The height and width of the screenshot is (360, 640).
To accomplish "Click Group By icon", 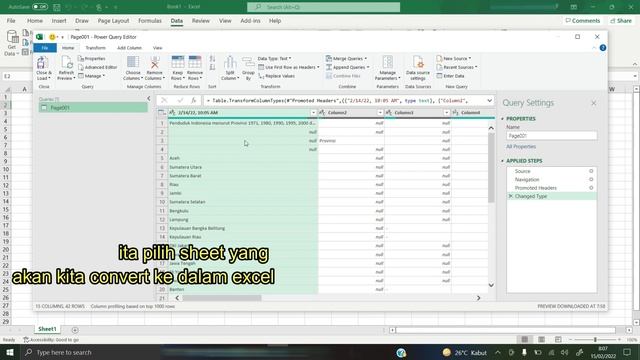I will point(248,62).
